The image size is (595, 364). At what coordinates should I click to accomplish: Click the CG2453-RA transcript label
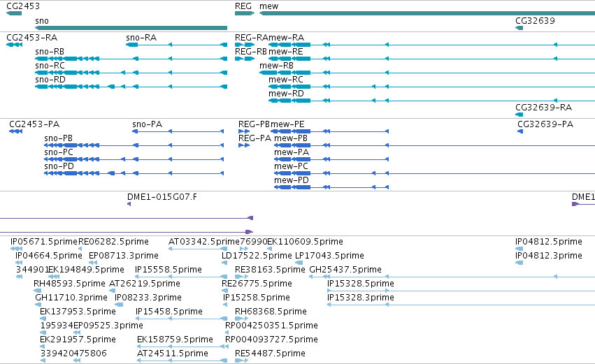(32, 38)
